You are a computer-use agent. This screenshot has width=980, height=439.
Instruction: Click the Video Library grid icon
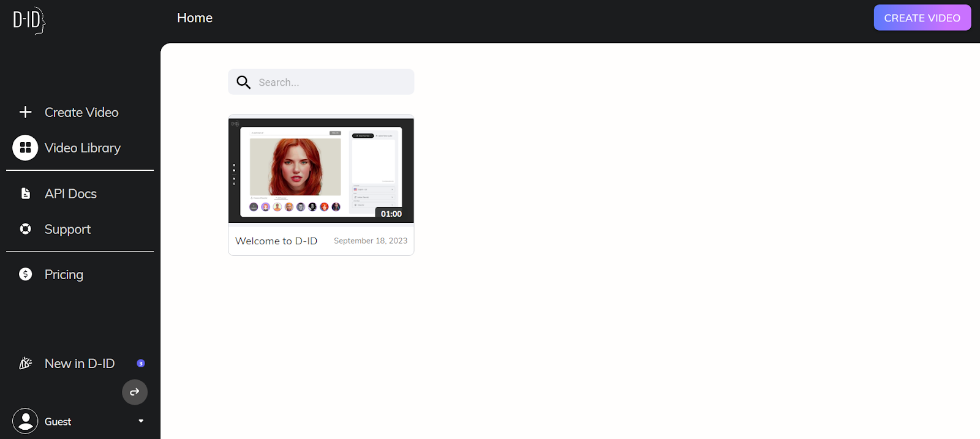(x=25, y=148)
